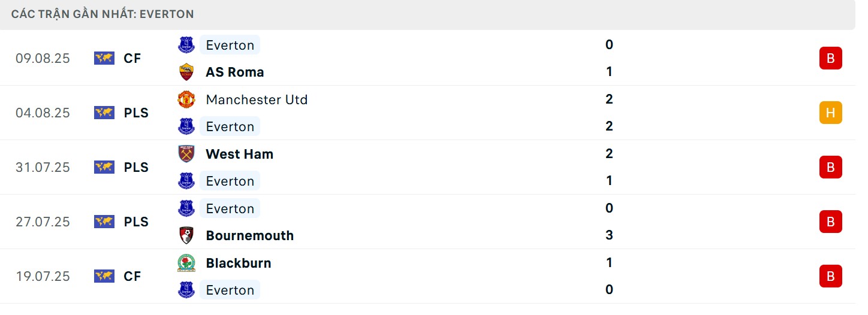This screenshot has width=868, height=315.
Task: Open the Blackburn team link
Action: (x=238, y=263)
